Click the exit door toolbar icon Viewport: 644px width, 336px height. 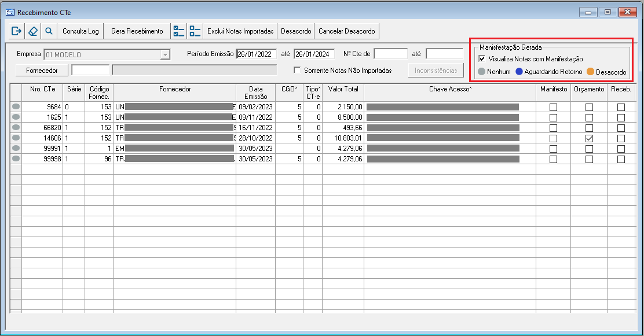16,31
